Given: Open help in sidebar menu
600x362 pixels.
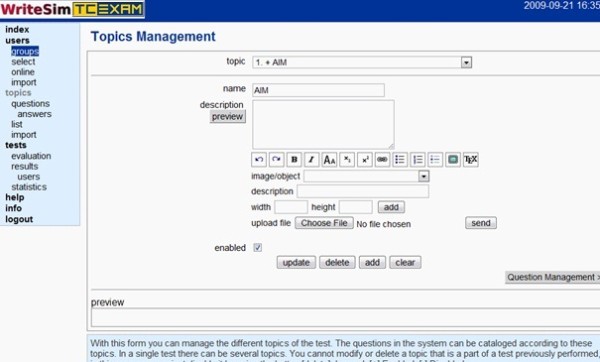Looking at the screenshot, I should tap(15, 197).
